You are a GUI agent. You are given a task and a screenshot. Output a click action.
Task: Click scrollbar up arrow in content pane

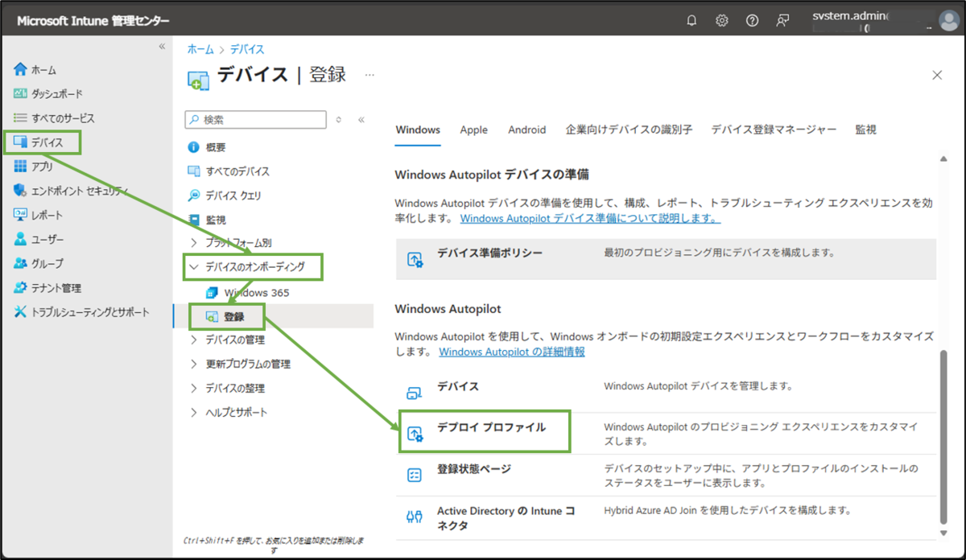[x=944, y=160]
